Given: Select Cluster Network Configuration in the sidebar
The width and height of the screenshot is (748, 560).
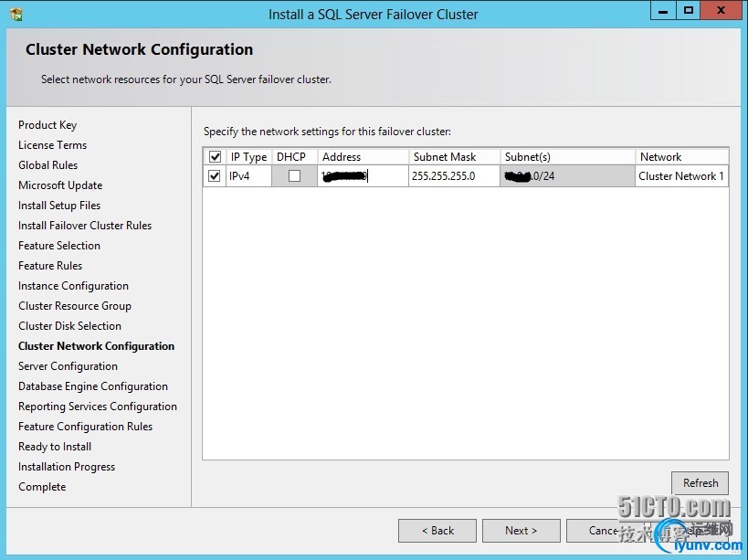Looking at the screenshot, I should (97, 346).
